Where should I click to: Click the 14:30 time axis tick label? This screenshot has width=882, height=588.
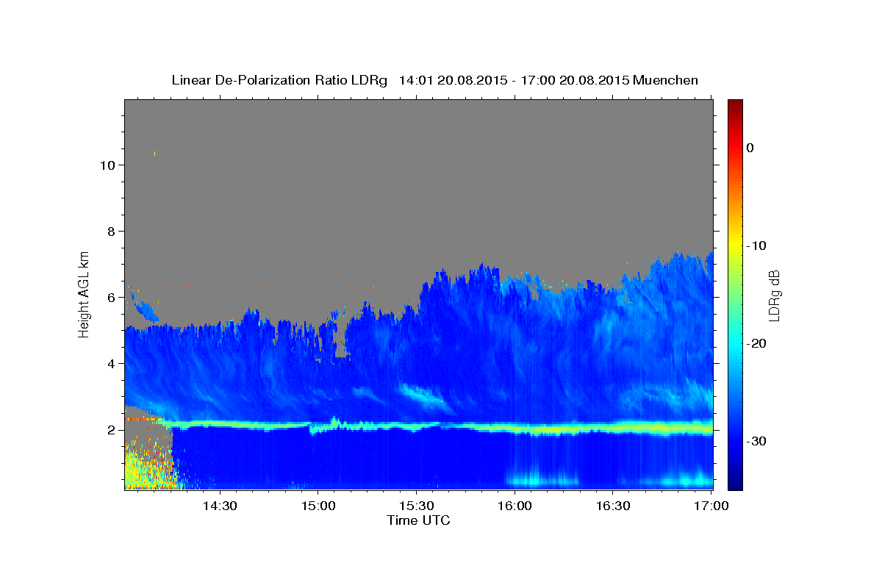point(219,506)
